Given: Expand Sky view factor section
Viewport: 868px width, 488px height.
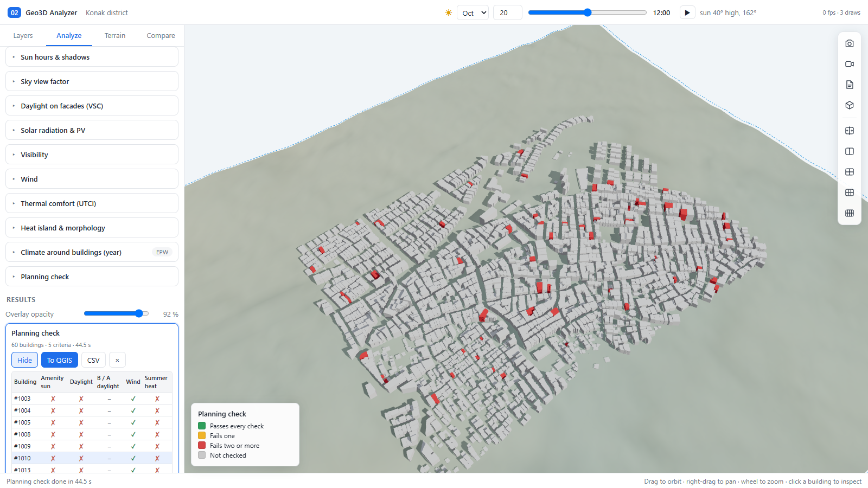Looking at the screenshot, I should (92, 81).
